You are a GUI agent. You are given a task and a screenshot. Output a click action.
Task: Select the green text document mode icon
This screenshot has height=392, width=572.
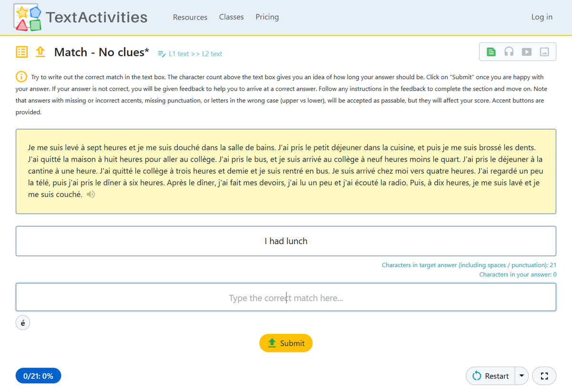pyautogui.click(x=491, y=52)
